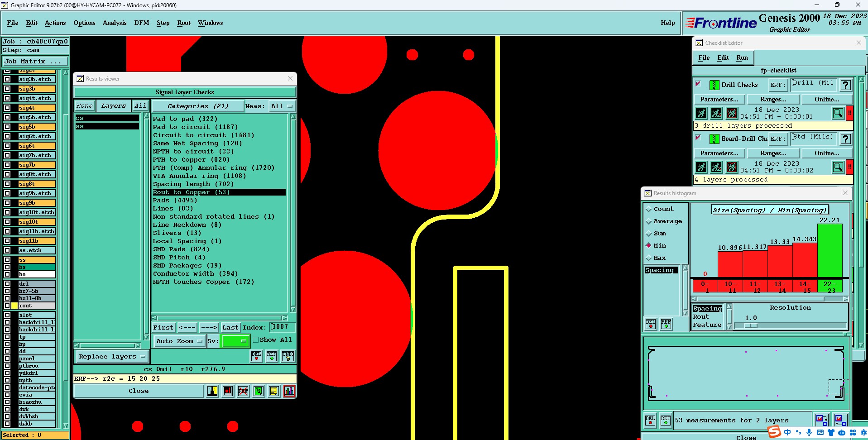
Task: Toggle the sig3b.etch layer checkbox
Action: pyautogui.click(x=7, y=79)
